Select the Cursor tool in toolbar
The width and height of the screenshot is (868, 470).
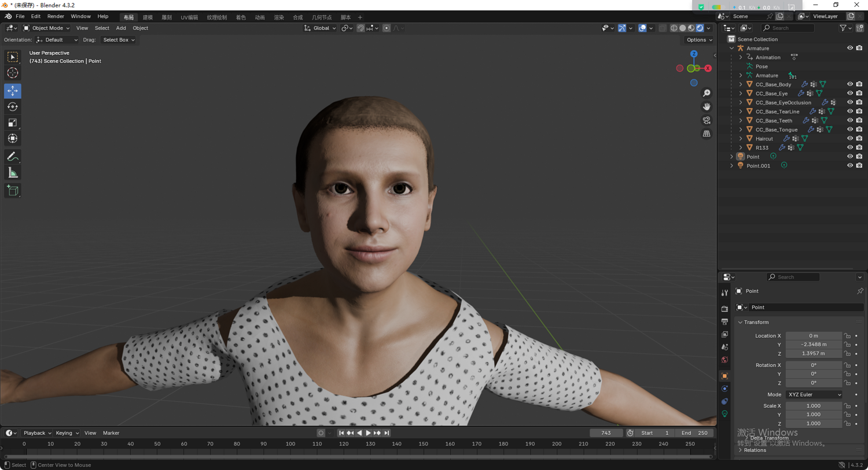click(13, 73)
